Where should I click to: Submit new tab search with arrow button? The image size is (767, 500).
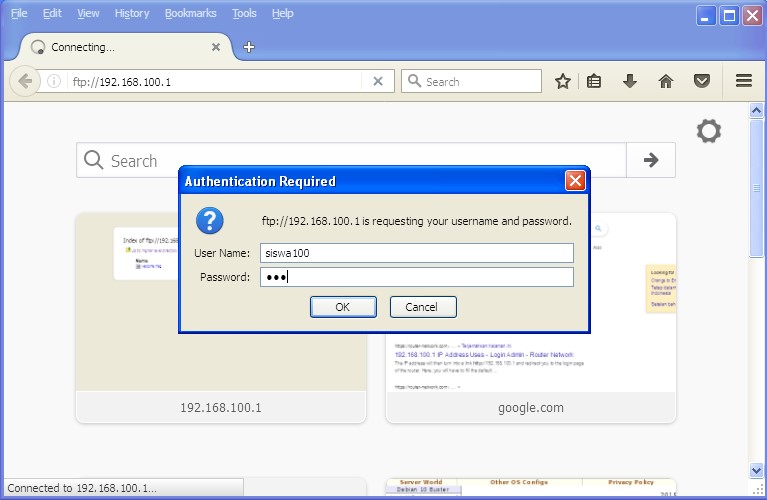[x=651, y=160]
